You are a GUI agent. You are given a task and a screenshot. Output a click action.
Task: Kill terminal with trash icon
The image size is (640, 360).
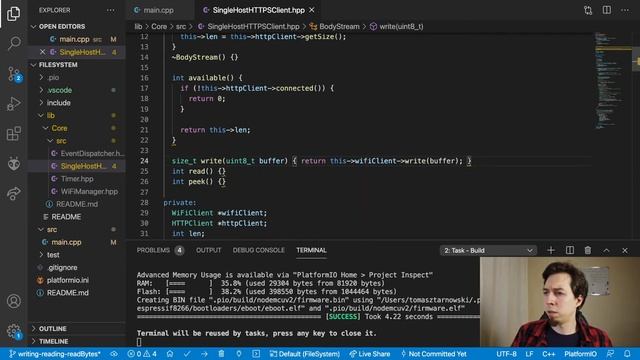[x=588, y=250]
